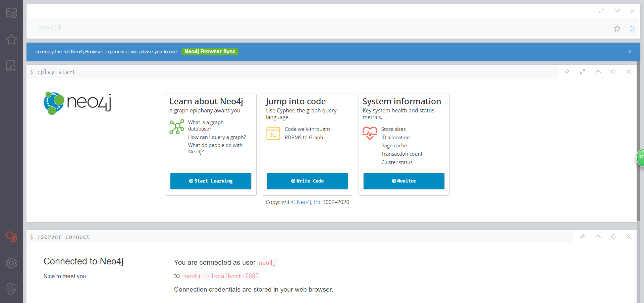Click the 'Store sizes' text
This screenshot has width=644, height=303.
[x=393, y=129]
